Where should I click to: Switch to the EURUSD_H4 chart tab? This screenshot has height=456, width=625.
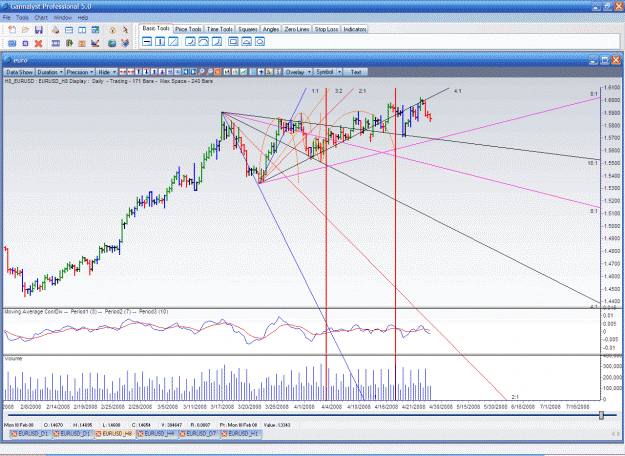pyautogui.click(x=156, y=434)
